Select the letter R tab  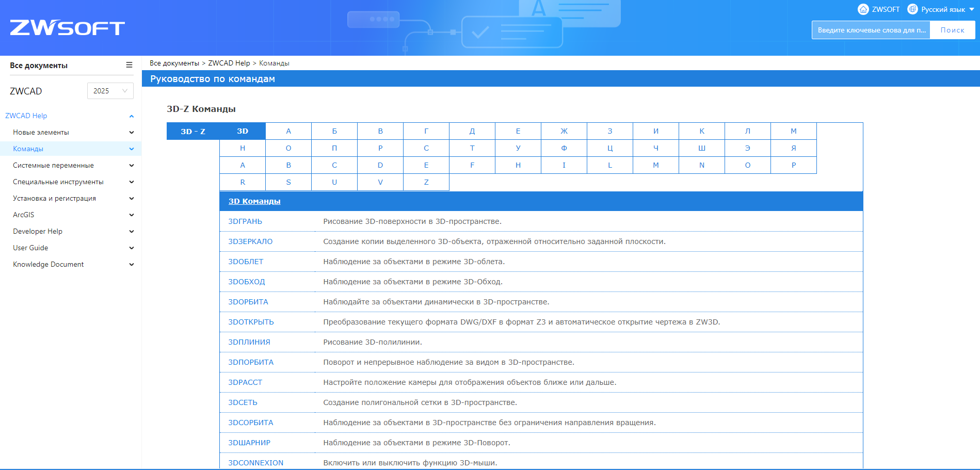tap(243, 182)
